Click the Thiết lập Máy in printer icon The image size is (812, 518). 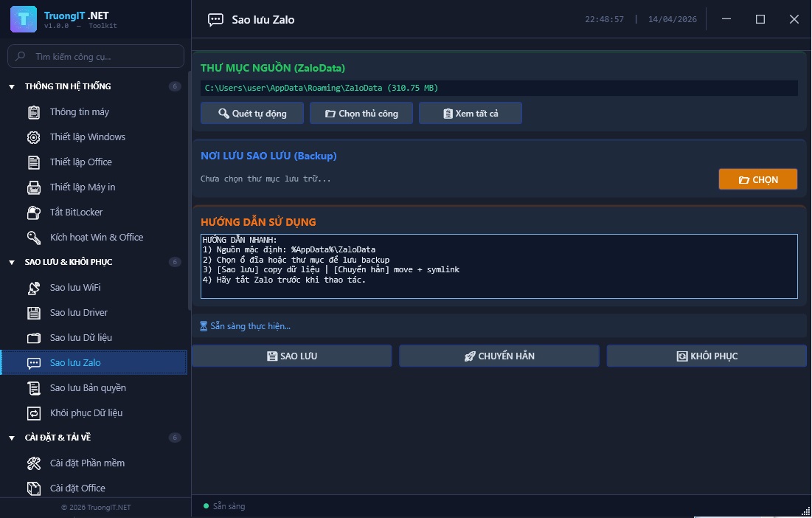tap(34, 187)
